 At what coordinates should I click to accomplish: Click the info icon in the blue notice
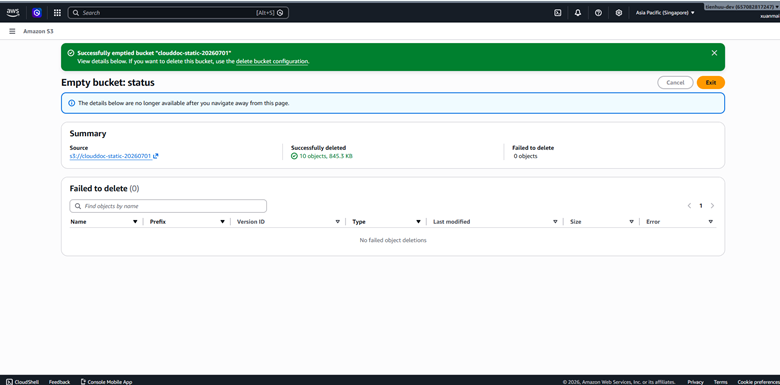pyautogui.click(x=72, y=103)
